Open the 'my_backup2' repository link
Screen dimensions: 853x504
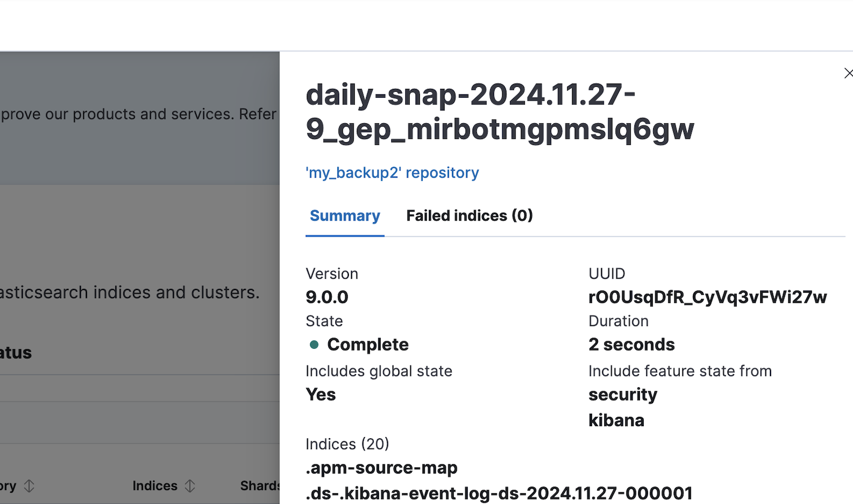coord(392,173)
